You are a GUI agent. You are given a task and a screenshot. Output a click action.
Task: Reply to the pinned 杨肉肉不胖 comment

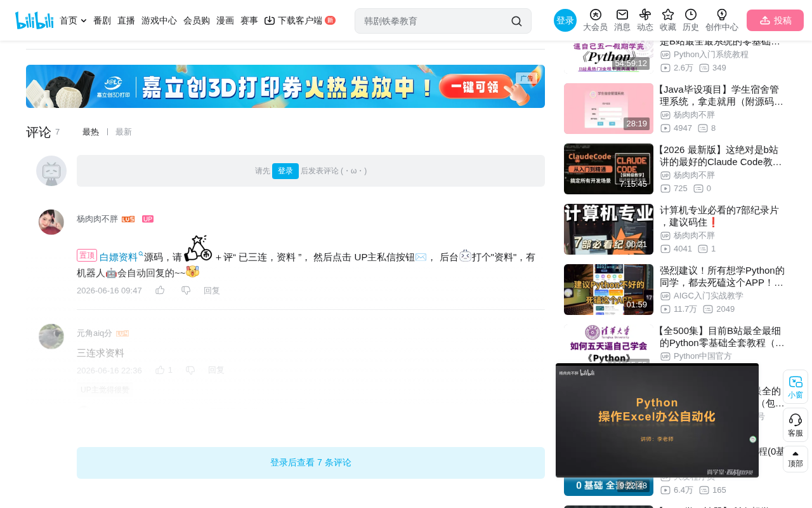(x=212, y=290)
